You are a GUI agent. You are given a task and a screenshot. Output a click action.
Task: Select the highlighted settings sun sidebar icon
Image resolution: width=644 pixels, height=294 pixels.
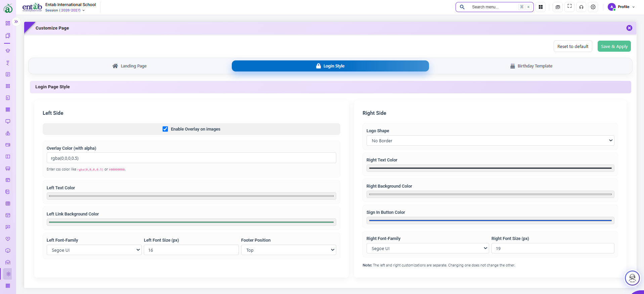point(8,274)
